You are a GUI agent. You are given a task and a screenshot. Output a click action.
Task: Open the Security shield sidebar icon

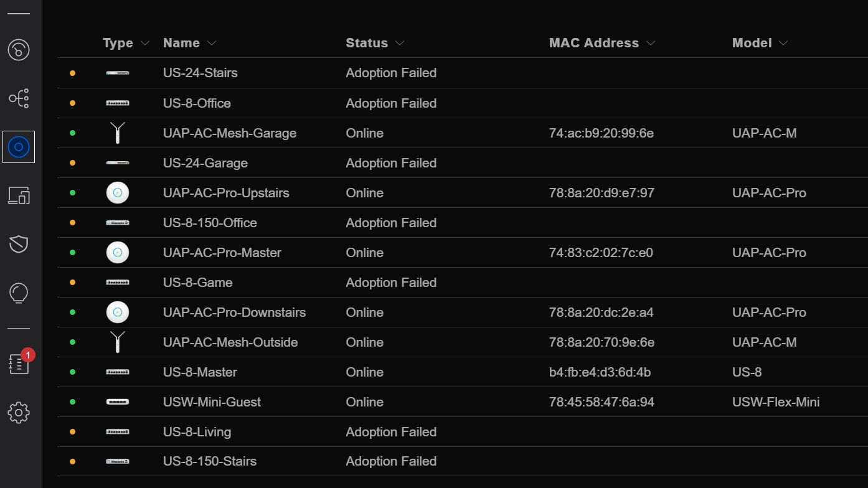pyautogui.click(x=19, y=244)
